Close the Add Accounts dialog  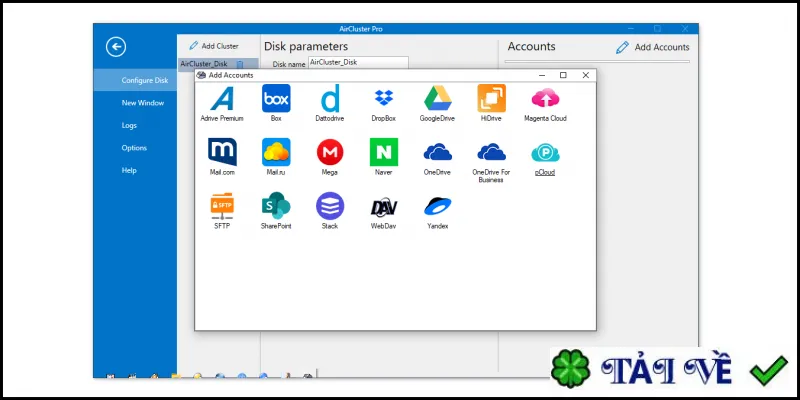[x=586, y=75]
